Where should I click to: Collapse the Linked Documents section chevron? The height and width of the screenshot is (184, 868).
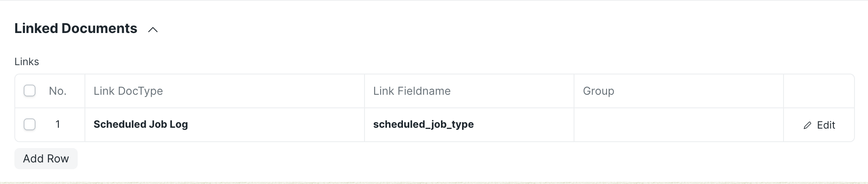(x=153, y=30)
